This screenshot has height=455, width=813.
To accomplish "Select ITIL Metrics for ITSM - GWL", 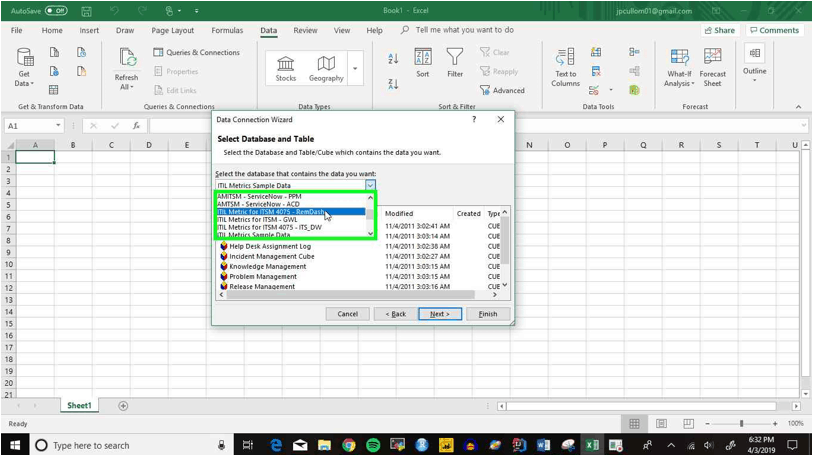I will click(x=291, y=219).
